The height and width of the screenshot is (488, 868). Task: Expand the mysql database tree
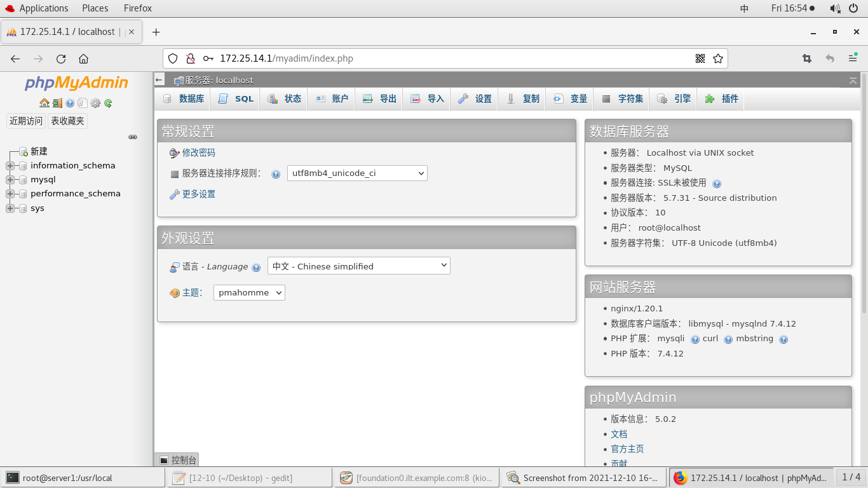click(10, 180)
